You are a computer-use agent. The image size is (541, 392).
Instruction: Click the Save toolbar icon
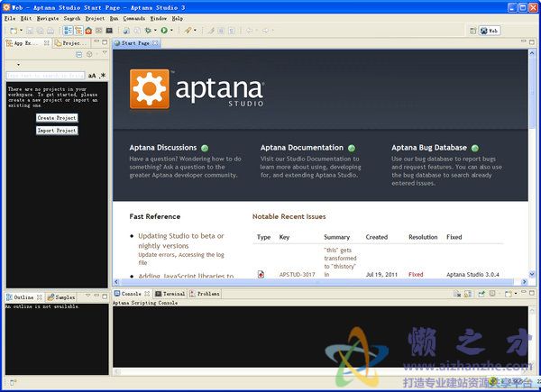point(30,31)
